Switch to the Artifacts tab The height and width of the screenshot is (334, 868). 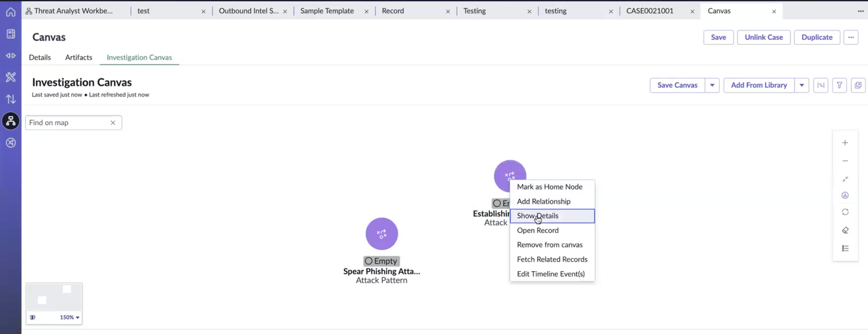point(79,57)
